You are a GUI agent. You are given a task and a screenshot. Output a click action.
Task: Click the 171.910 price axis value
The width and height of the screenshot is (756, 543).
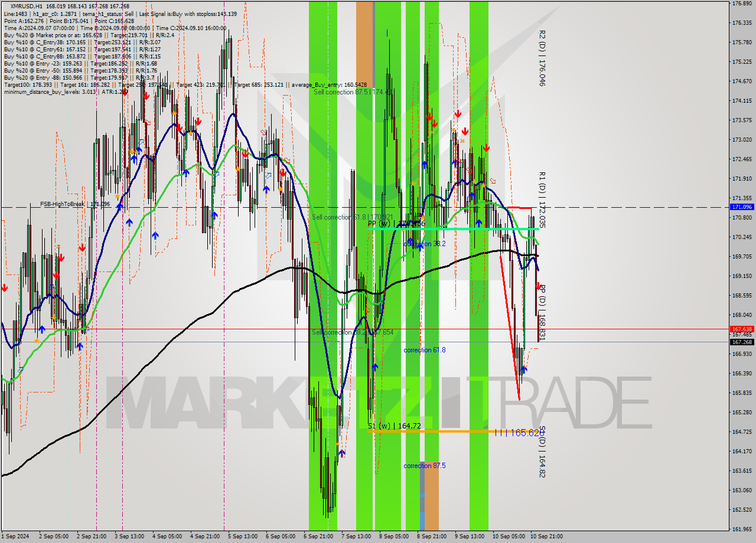coord(741,179)
